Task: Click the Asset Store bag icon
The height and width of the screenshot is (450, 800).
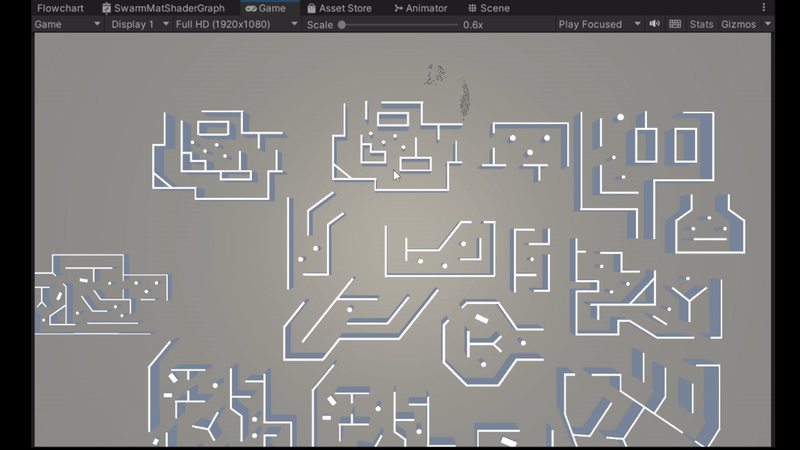Action: point(311,8)
